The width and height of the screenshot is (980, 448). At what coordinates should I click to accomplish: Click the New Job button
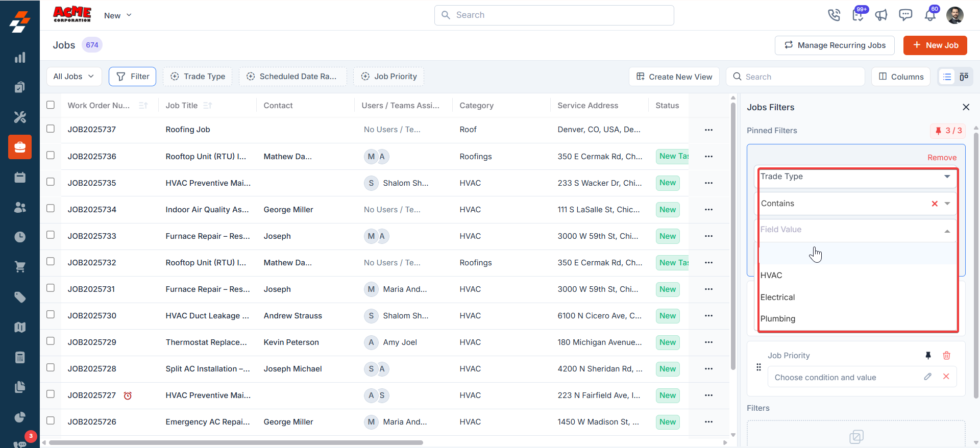(935, 45)
